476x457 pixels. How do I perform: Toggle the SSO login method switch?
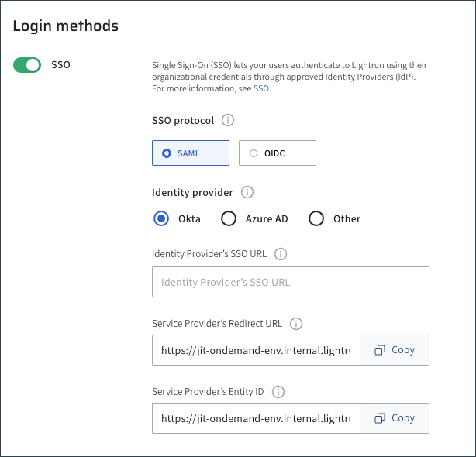tap(27, 65)
